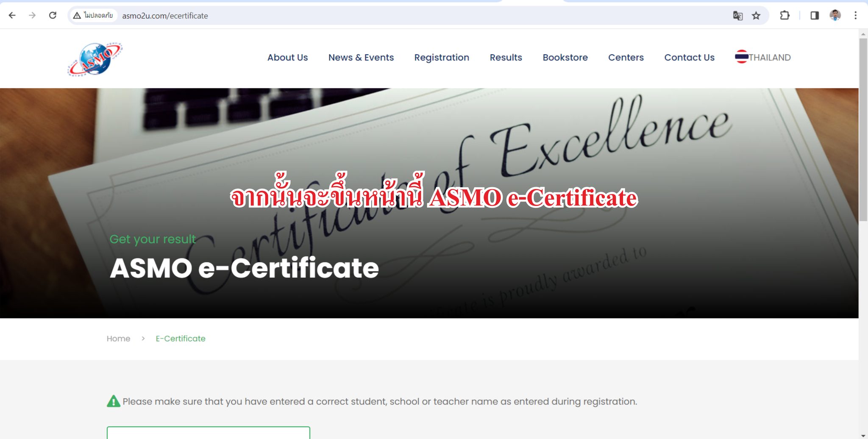
Task: Open the Registration menu
Action: [x=442, y=58]
